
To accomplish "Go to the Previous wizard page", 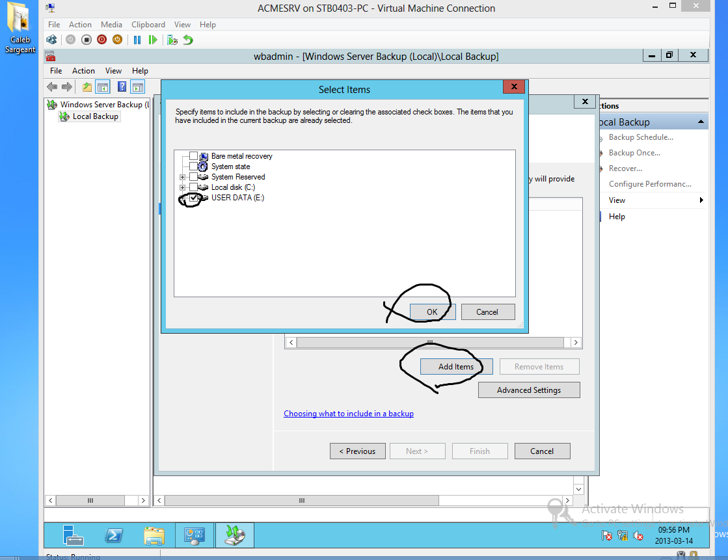I will coord(358,451).
